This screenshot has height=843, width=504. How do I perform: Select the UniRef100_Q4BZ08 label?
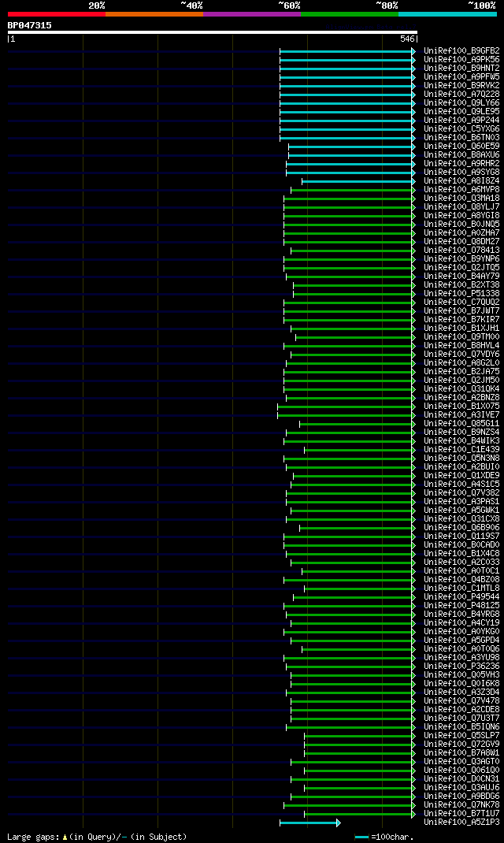coord(461,579)
